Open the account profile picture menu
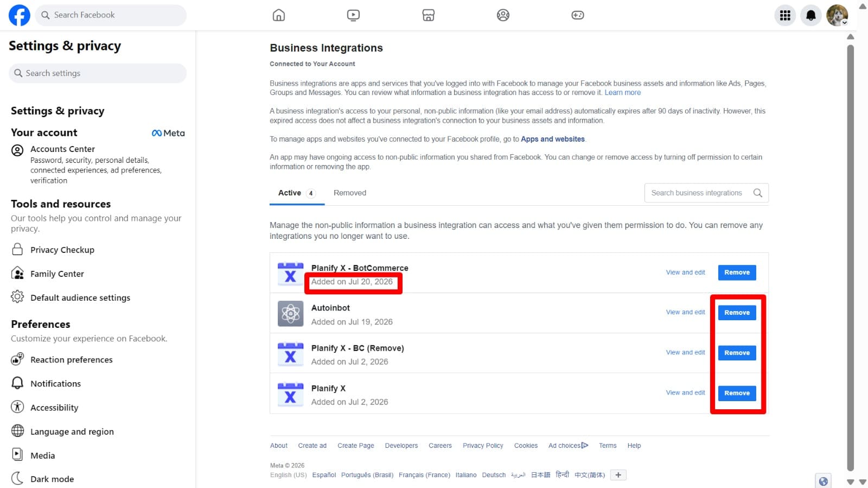Viewport: 868px width, 488px height. [x=837, y=15]
